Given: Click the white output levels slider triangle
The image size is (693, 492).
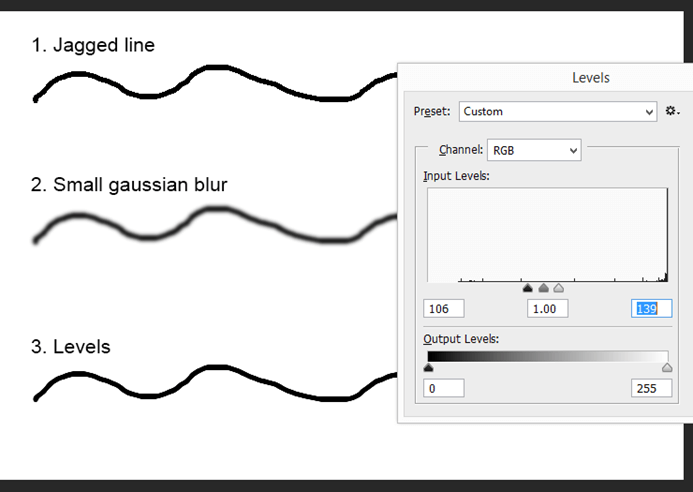Looking at the screenshot, I should tap(667, 368).
